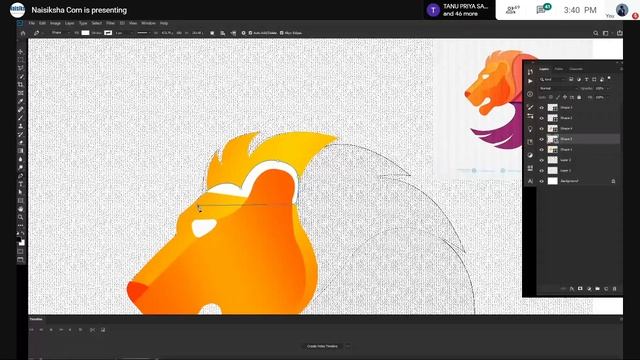Create a new layer with the plus icon
The image size is (640, 360).
[606, 289]
